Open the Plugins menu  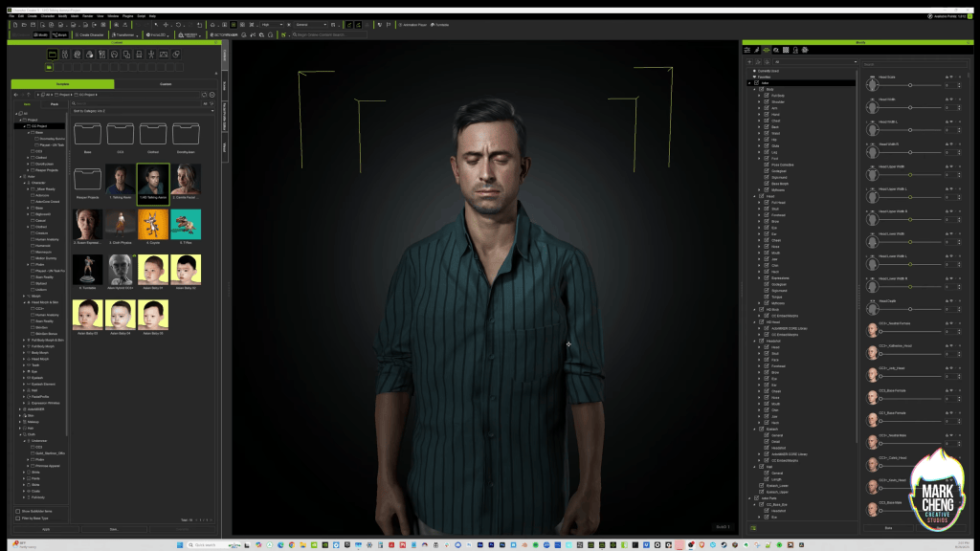tap(127, 16)
